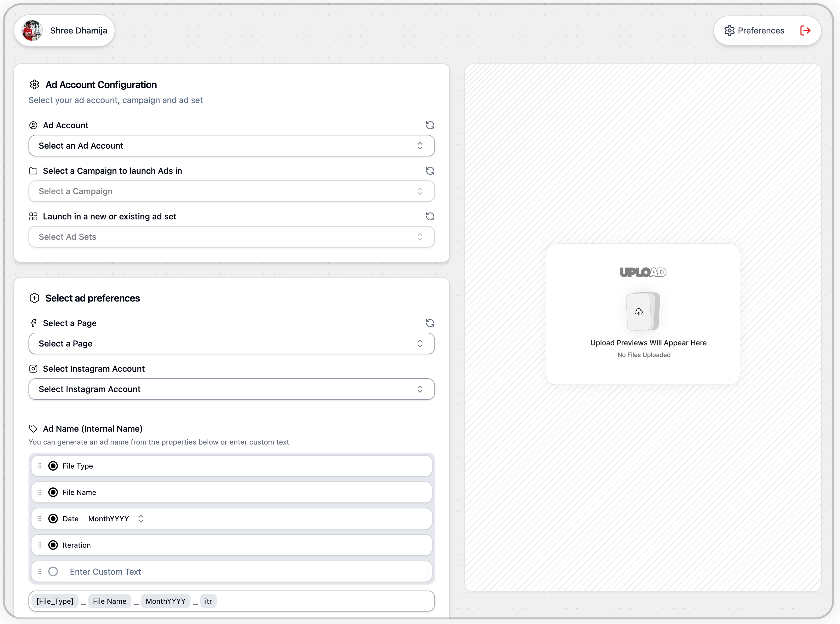Grab the File Name drag handle
Viewport: 840px width, 624px height.
pos(40,493)
